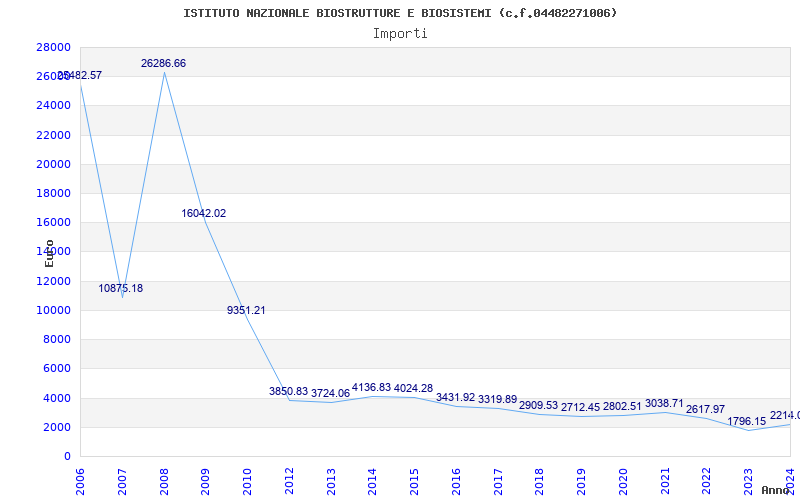Image resolution: width=800 pixels, height=500 pixels.
Task: Click the 18000 y-axis tick label
Action: tap(54, 193)
